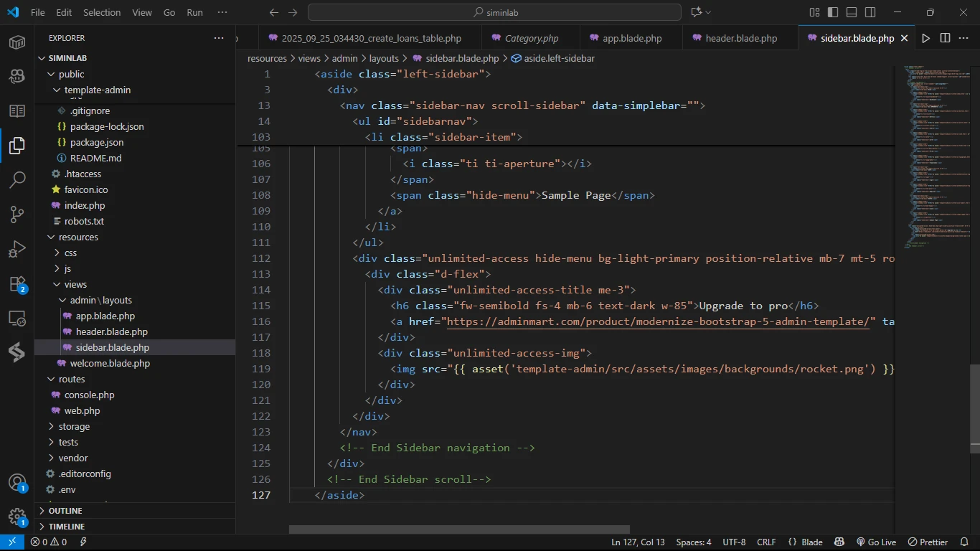
Task: Open the Extensions view
Action: (x=17, y=284)
